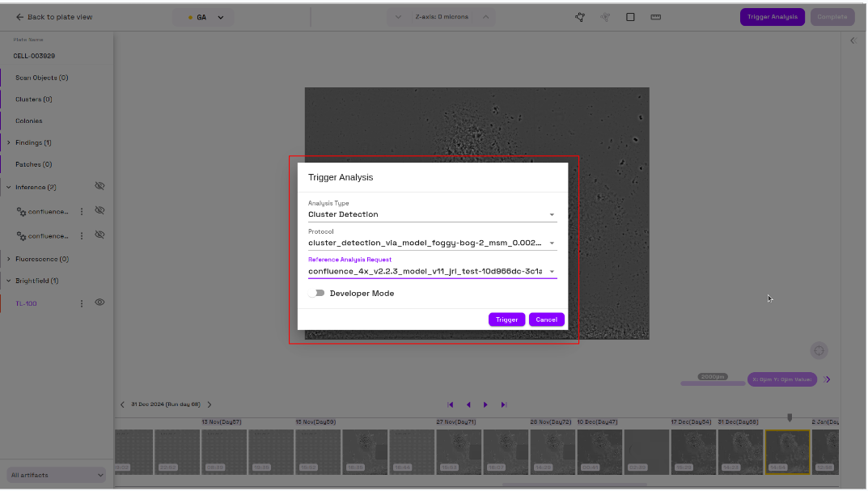Hide the TL-100 brightfield layer
The width and height of the screenshot is (868, 491).
(100, 303)
